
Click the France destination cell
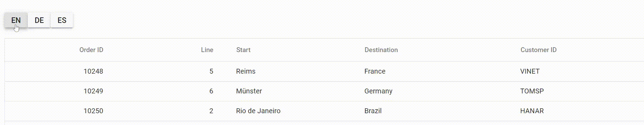375,71
